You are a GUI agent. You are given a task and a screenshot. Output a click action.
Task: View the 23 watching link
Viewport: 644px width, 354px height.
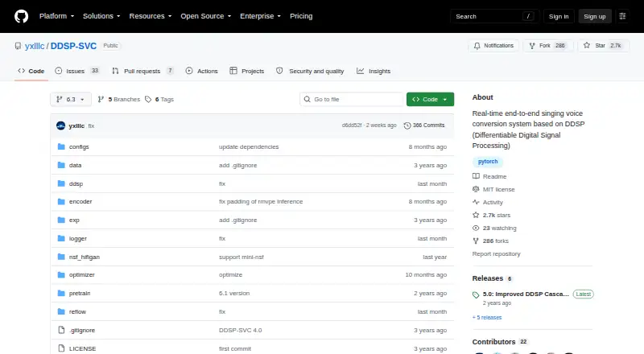coord(494,228)
